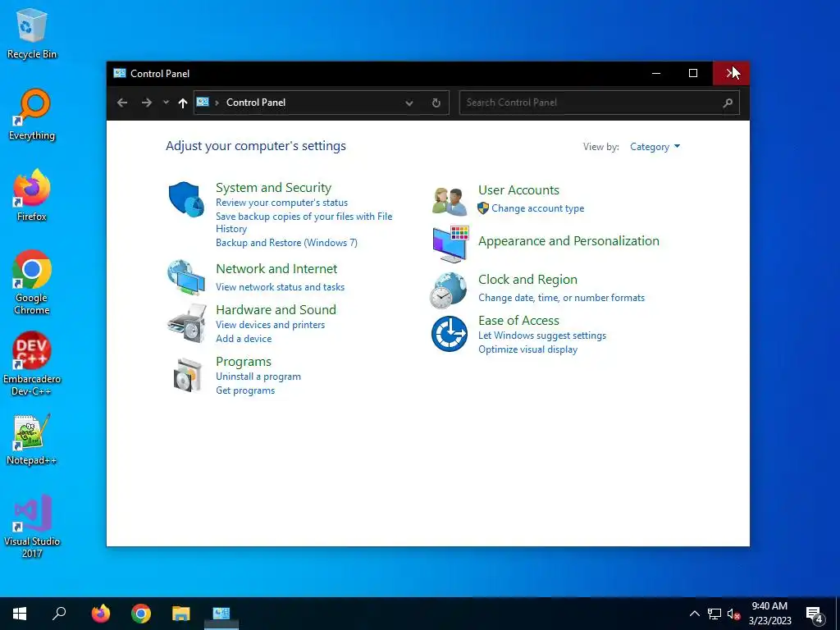
Task: Click View devices and printers
Action: 270,325
